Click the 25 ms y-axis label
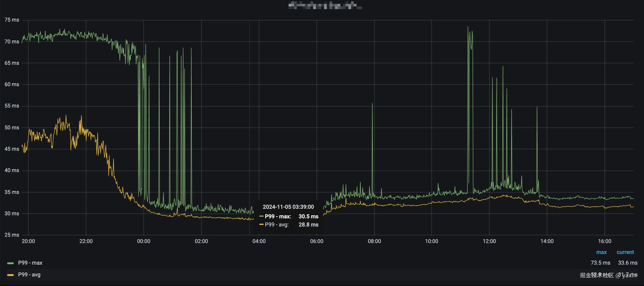The width and height of the screenshot is (644, 286). pyautogui.click(x=12, y=235)
